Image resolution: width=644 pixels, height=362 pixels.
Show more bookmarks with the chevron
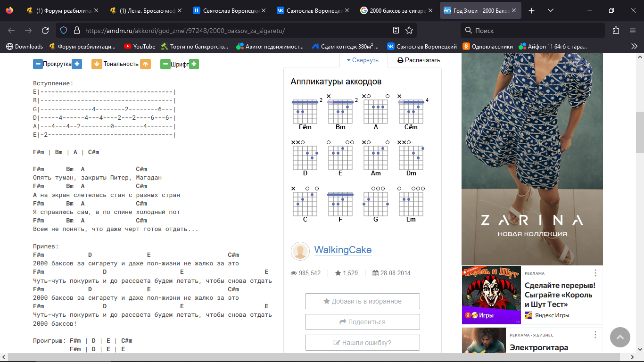tap(634, 46)
